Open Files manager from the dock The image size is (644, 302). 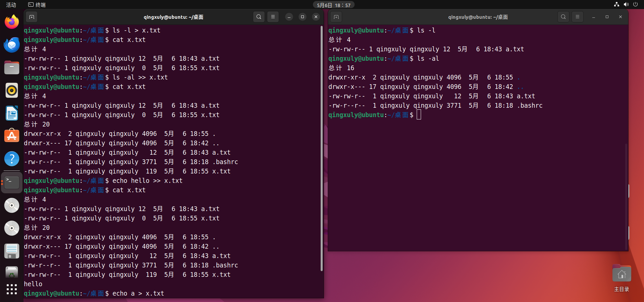pyautogui.click(x=12, y=68)
